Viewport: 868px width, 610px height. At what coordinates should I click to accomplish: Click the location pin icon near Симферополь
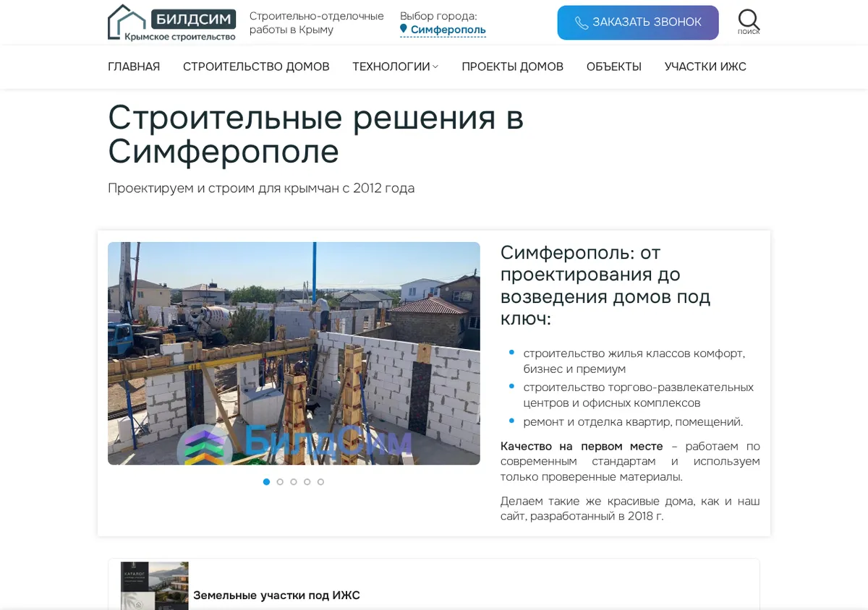[404, 29]
